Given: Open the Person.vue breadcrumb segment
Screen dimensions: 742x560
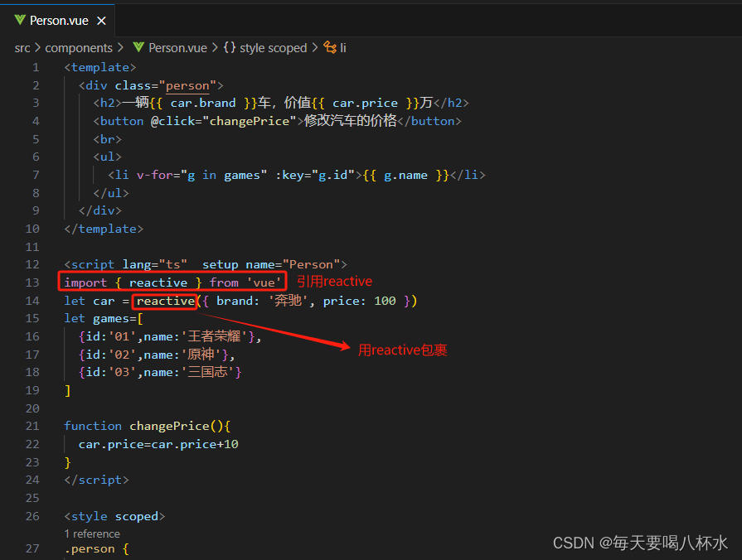Looking at the screenshot, I should pos(177,48).
